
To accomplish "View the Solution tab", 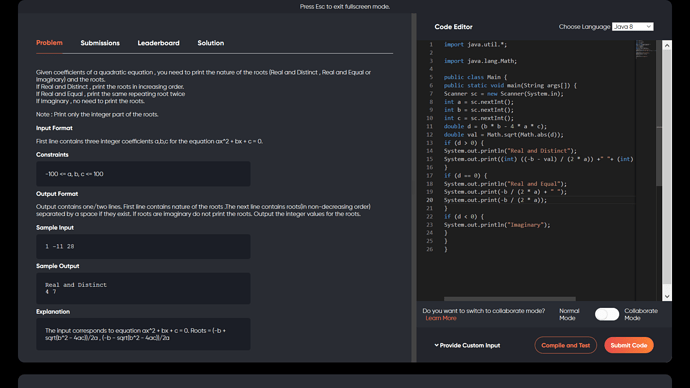I will click(210, 43).
